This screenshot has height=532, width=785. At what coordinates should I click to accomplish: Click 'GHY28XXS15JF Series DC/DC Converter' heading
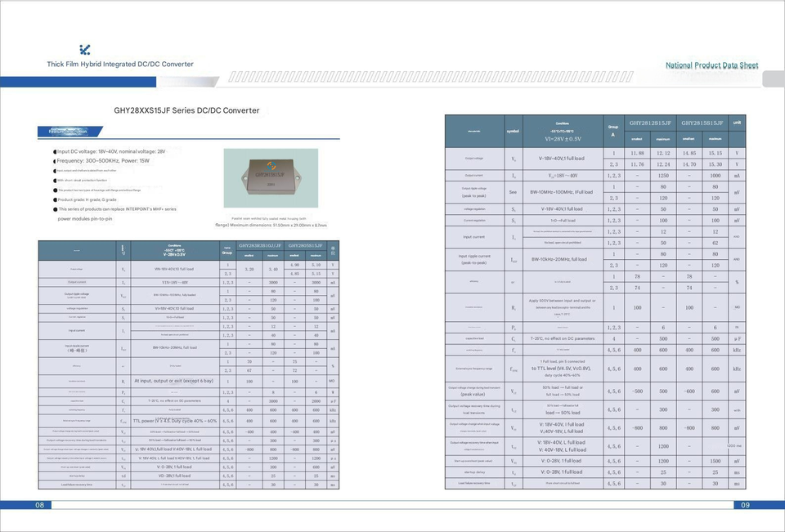186,110
